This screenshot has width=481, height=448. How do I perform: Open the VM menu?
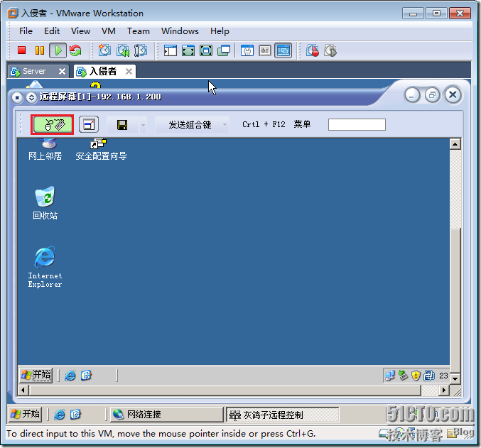109,31
